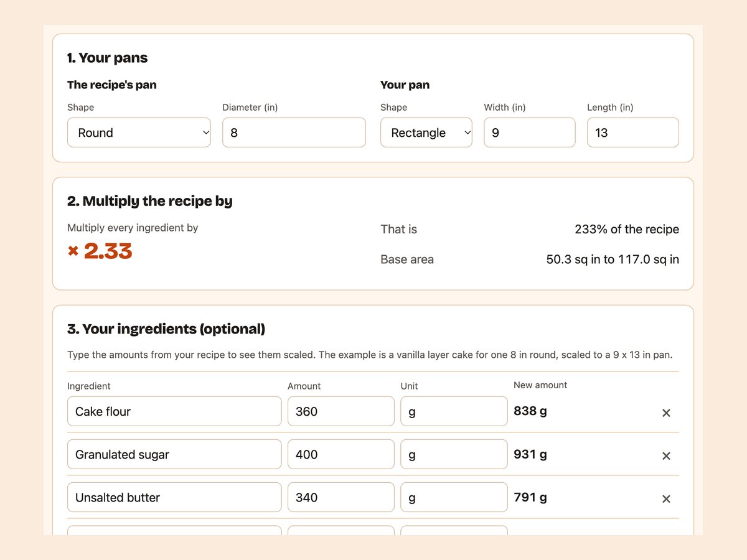Click the 233% of the recipe text
747x560 pixels.
point(627,229)
